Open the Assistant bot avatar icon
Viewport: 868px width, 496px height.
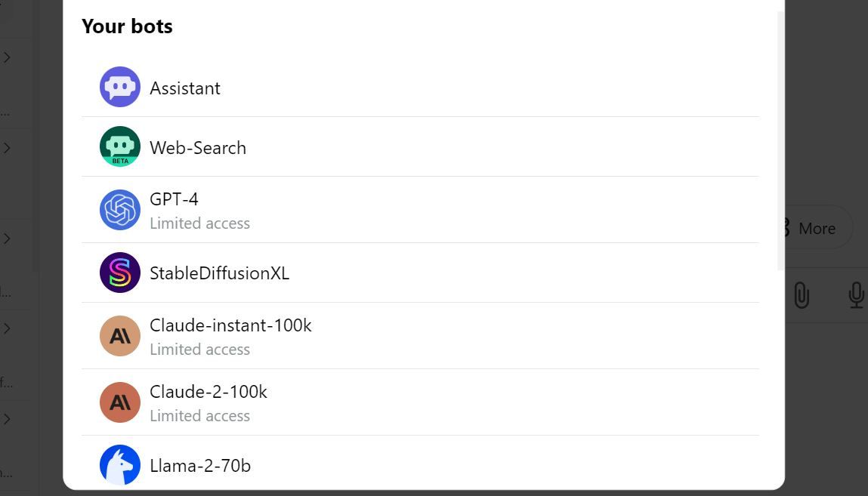pos(119,88)
